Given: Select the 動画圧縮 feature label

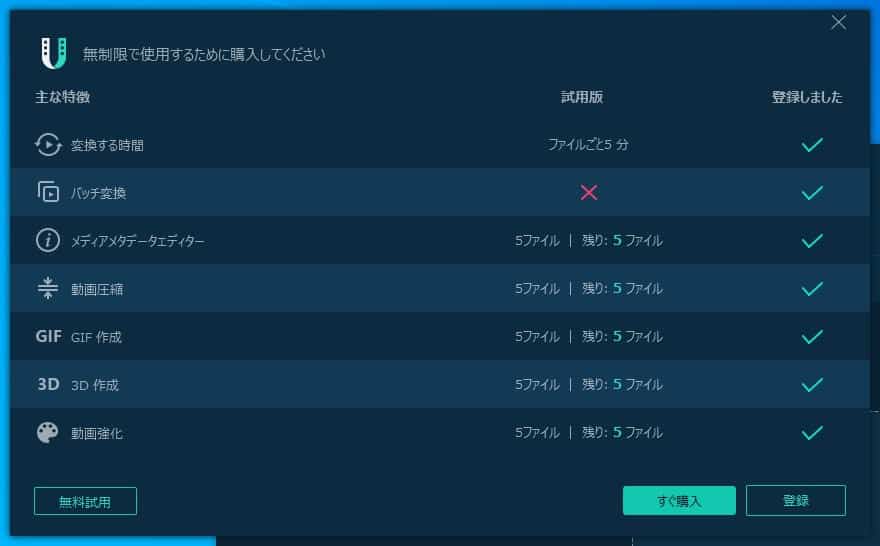Looking at the screenshot, I should [97, 289].
